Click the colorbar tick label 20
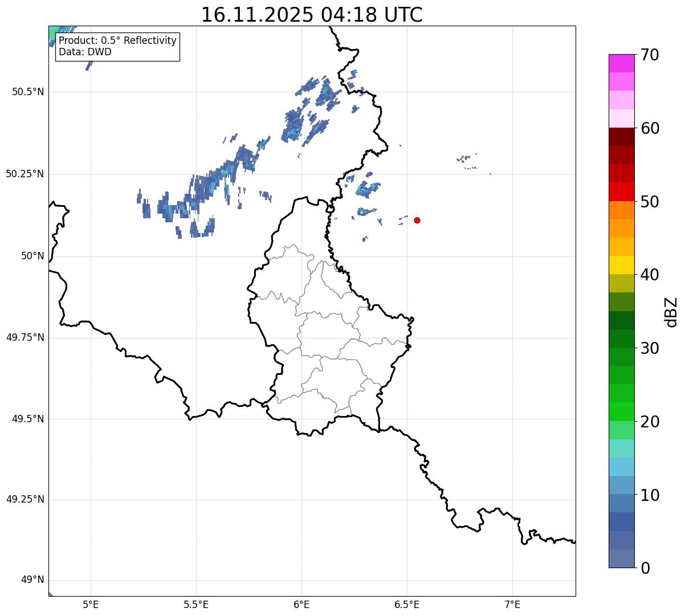Screen dimensions: 685x616 (x=650, y=422)
